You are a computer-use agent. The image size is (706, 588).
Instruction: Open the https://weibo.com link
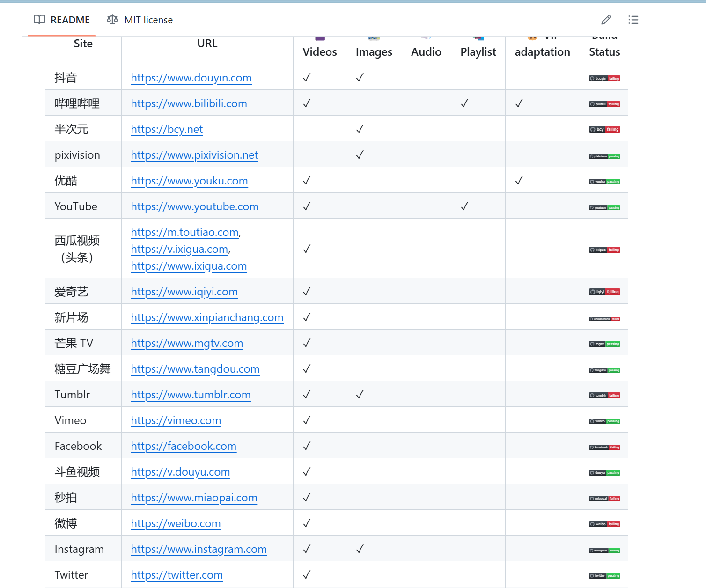coord(176,523)
